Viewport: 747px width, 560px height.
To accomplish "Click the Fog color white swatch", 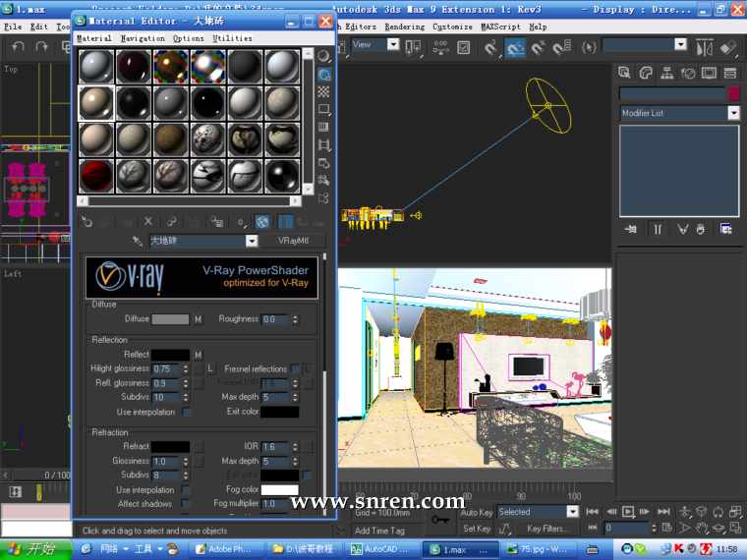I will 279,489.
